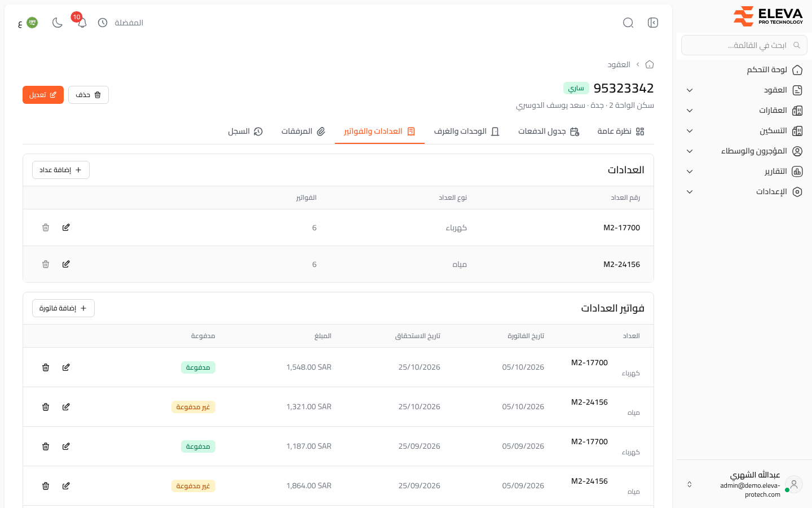Viewport: 812px width, 508px height.
Task: Edit the 1,187.00 SAR invoice
Action: point(66,446)
